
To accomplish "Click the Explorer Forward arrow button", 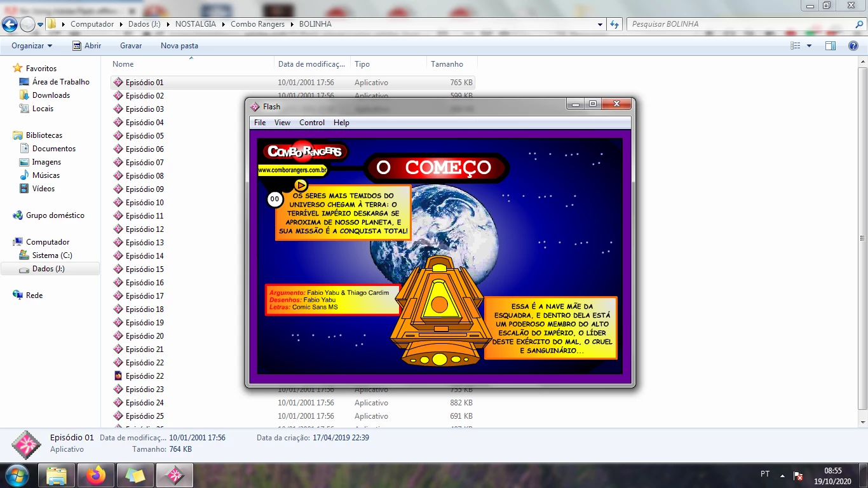I will tap(27, 24).
